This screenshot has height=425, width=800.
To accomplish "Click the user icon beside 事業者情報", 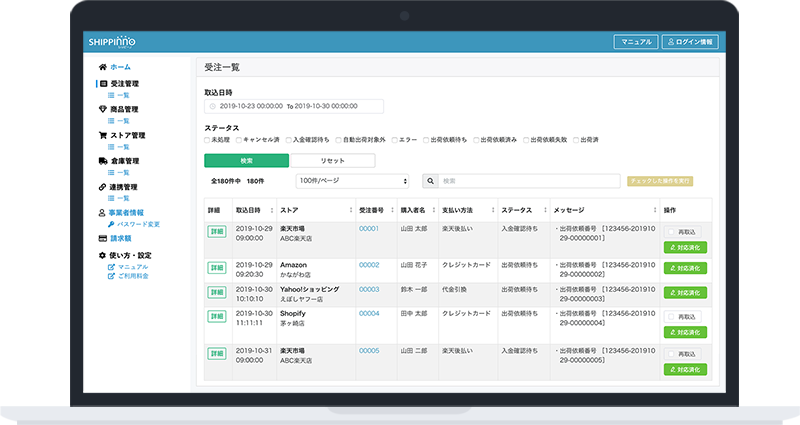I will click(102, 213).
